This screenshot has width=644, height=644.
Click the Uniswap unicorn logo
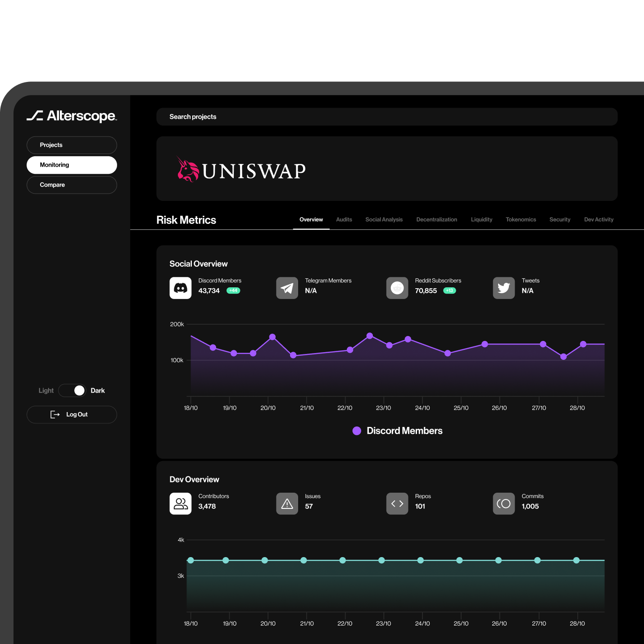click(x=188, y=169)
